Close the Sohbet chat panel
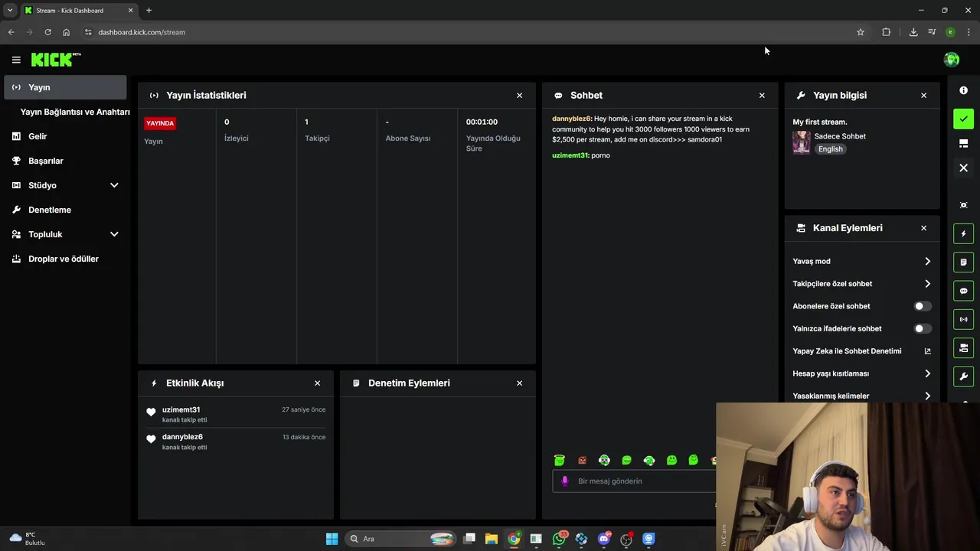 (x=762, y=95)
